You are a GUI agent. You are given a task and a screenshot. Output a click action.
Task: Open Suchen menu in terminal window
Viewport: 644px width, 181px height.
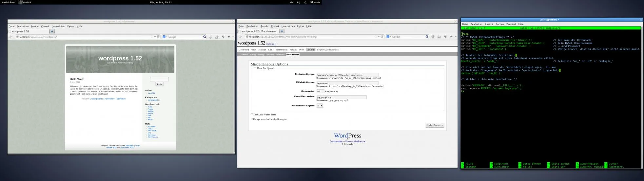click(x=499, y=24)
